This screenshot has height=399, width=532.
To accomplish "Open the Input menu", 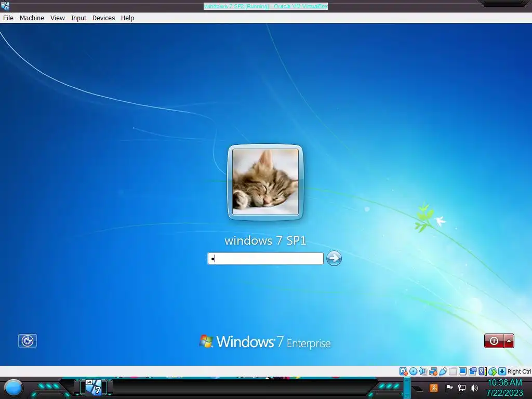I will tap(79, 18).
